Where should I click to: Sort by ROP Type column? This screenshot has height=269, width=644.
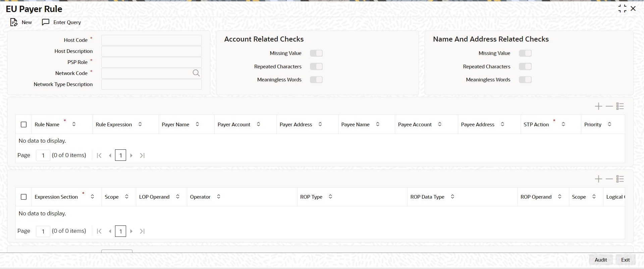tap(330, 197)
